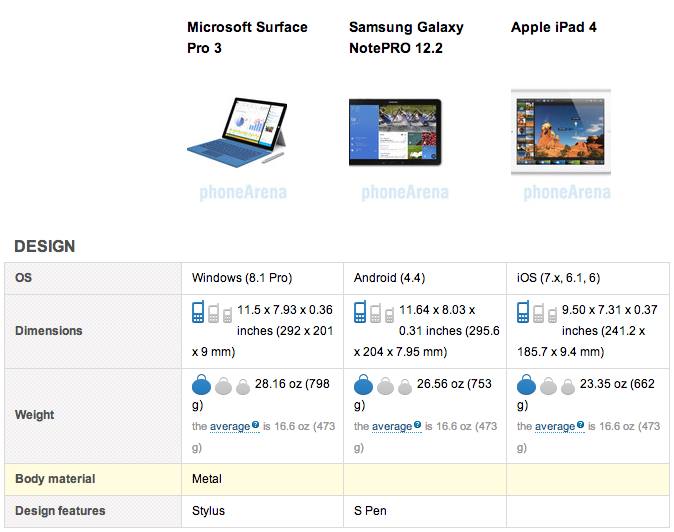This screenshot has width=674, height=532.
Task: Click the blue weight icon for iPad 4
Action: point(526,387)
